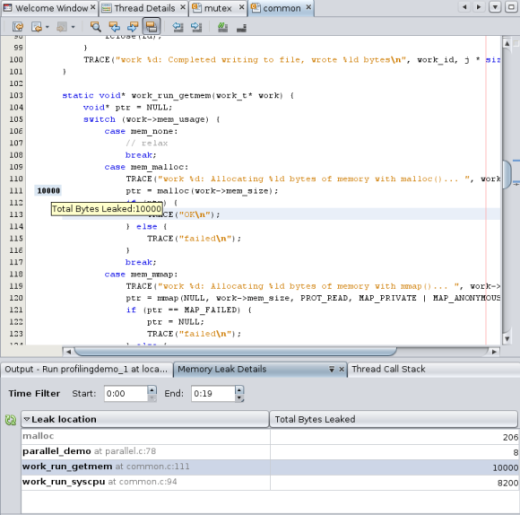The image size is (520, 515).
Task: Click the Time Filter End field
Action: (213, 394)
